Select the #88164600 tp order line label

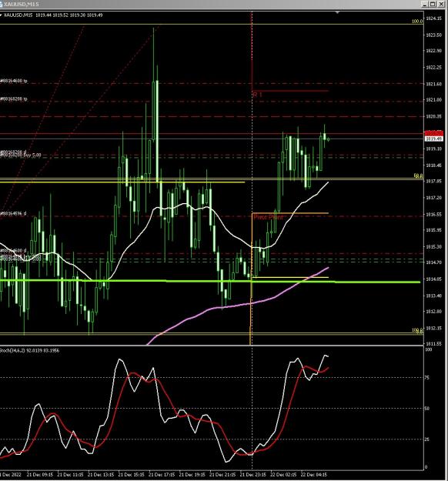pos(14,81)
